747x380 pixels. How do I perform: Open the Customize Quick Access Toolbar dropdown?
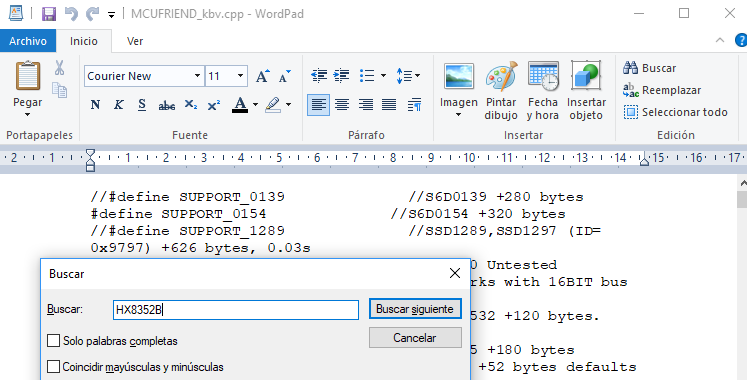tap(111, 15)
